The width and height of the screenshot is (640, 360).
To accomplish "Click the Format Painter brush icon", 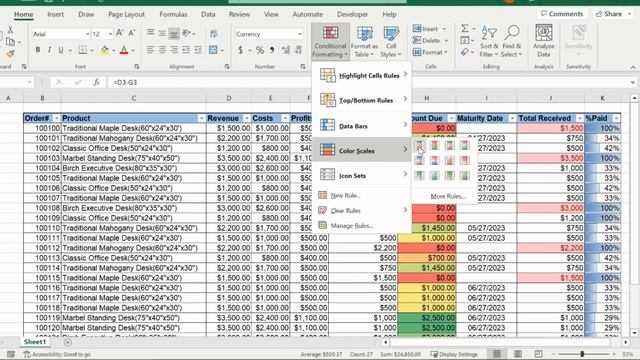I will tap(10, 54).
